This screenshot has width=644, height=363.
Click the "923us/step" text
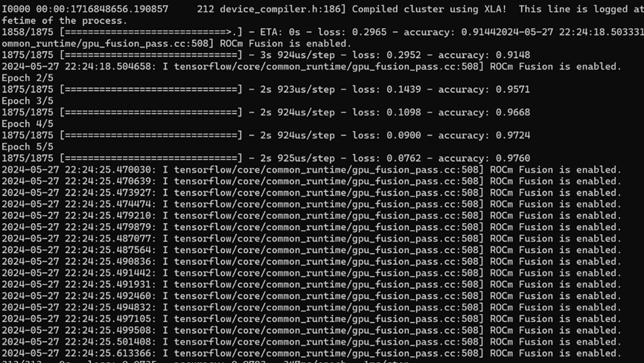[305, 89]
